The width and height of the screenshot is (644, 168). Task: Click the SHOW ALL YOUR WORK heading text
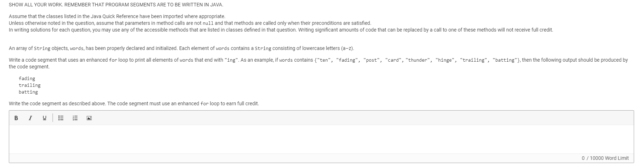[116, 5]
